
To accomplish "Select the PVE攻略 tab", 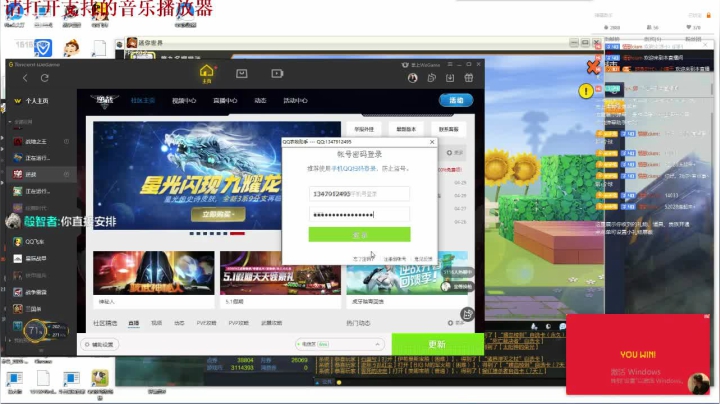I will tap(206, 323).
